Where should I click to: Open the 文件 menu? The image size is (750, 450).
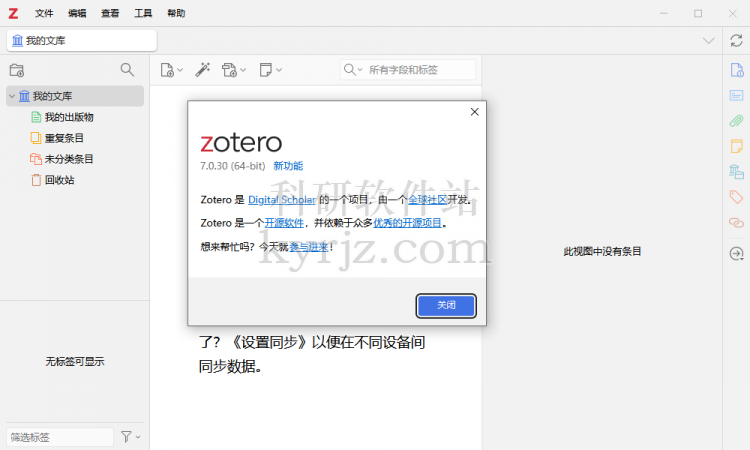click(x=44, y=13)
